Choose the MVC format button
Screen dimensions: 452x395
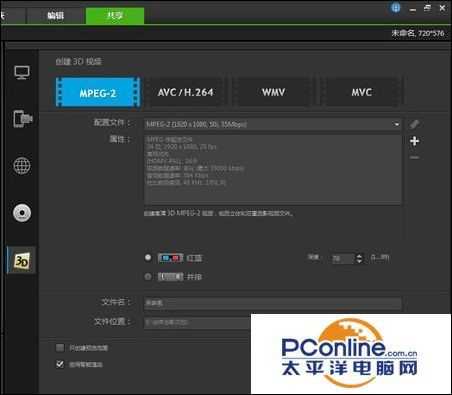[361, 92]
